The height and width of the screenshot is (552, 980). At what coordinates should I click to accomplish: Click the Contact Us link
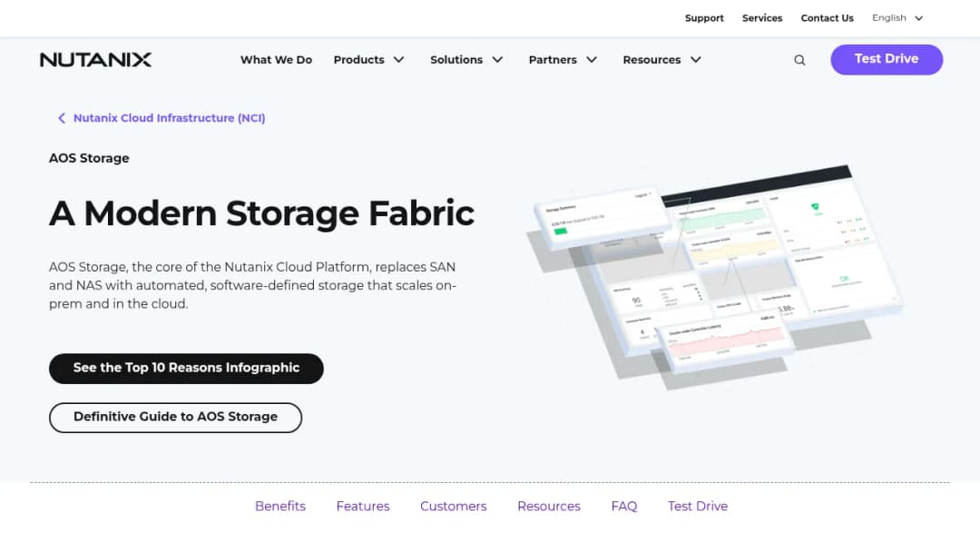pos(827,18)
